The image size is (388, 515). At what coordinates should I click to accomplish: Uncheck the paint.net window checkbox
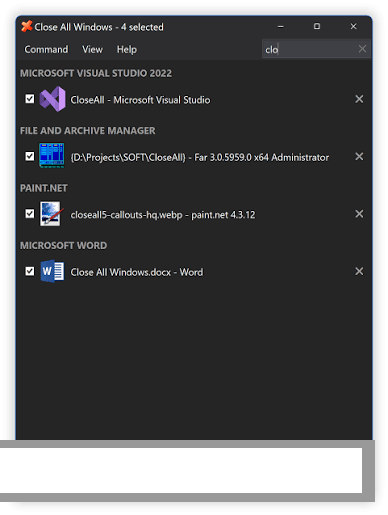[30, 214]
